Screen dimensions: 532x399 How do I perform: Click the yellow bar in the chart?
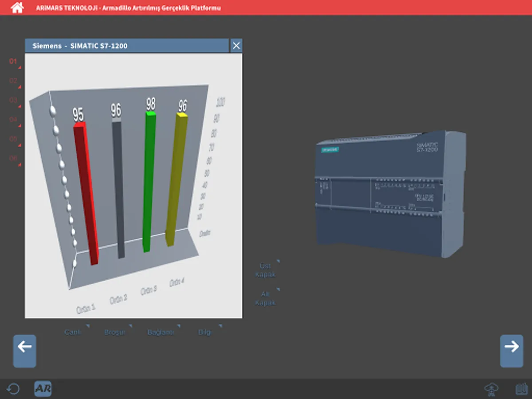tap(177, 180)
